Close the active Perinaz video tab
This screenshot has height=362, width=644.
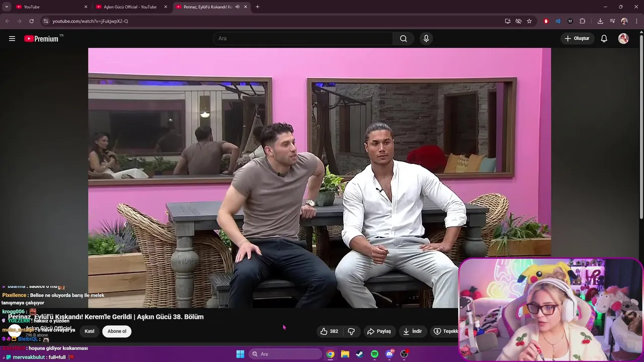(x=246, y=7)
